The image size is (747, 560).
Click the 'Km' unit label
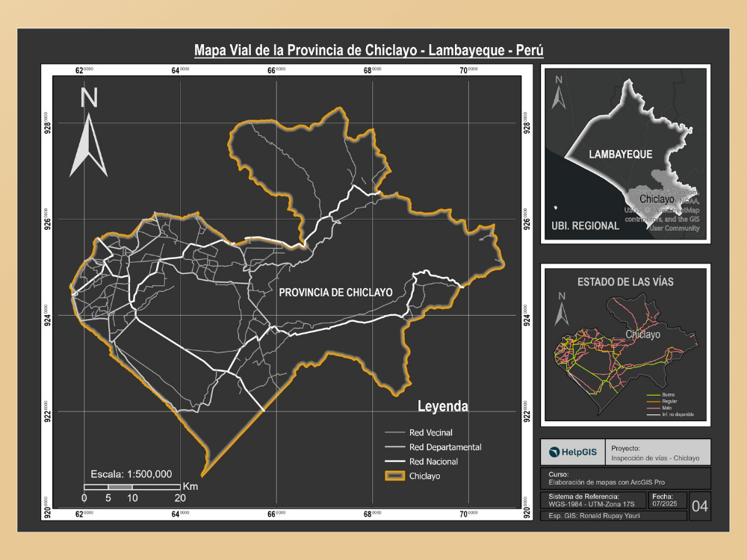click(190, 487)
